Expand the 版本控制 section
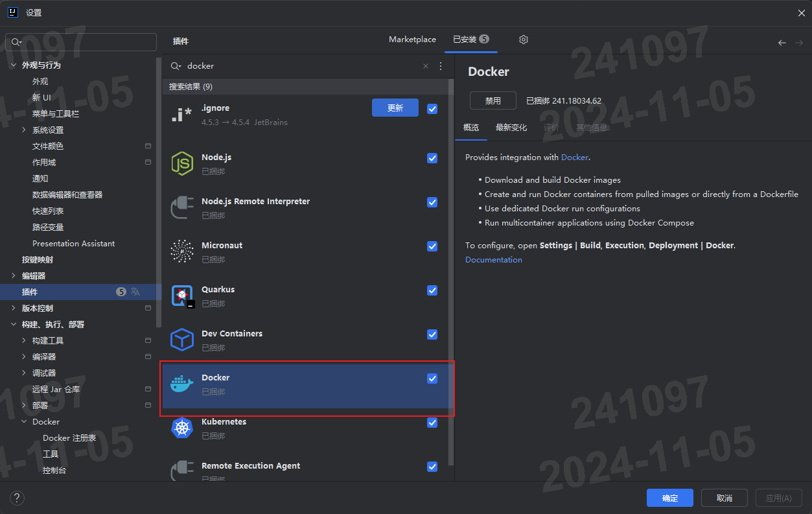Image resolution: width=812 pixels, height=514 pixels. pos(13,308)
